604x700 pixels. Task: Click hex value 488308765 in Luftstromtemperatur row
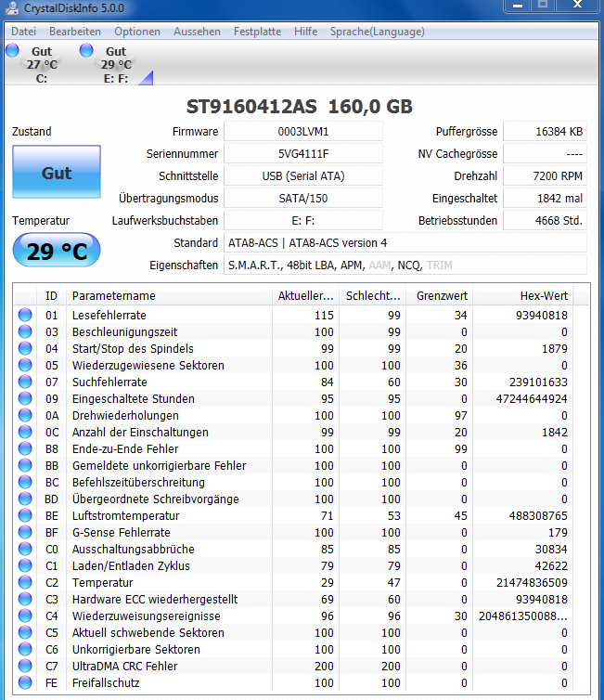click(x=538, y=515)
